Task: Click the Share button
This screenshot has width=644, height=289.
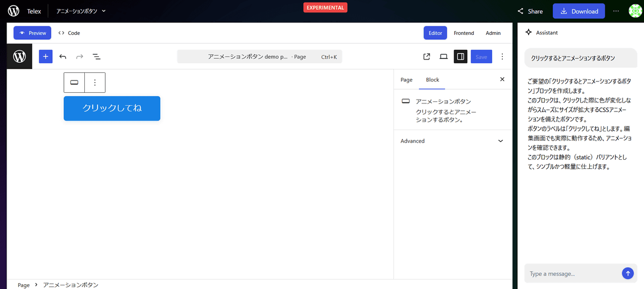Action: pyautogui.click(x=530, y=11)
